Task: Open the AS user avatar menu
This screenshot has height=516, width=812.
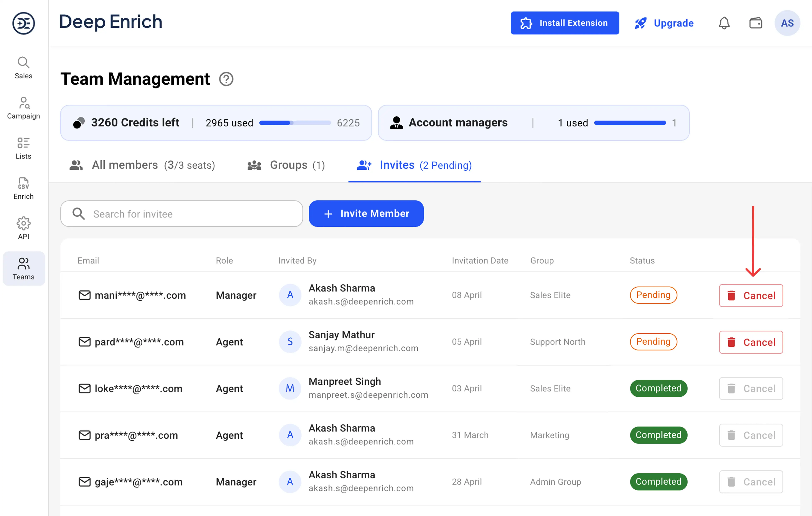Action: coord(787,23)
